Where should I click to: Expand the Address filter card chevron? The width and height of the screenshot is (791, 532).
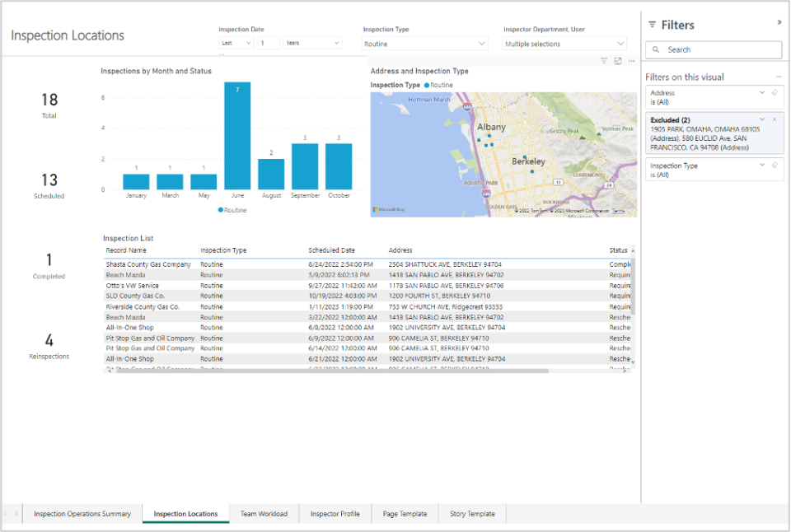click(x=761, y=94)
